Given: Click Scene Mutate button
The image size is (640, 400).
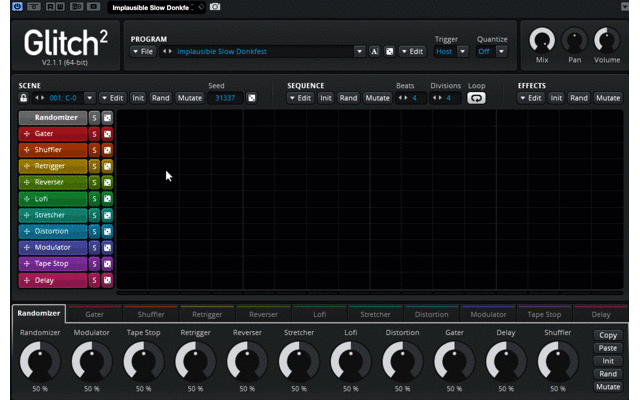Looking at the screenshot, I should [190, 98].
